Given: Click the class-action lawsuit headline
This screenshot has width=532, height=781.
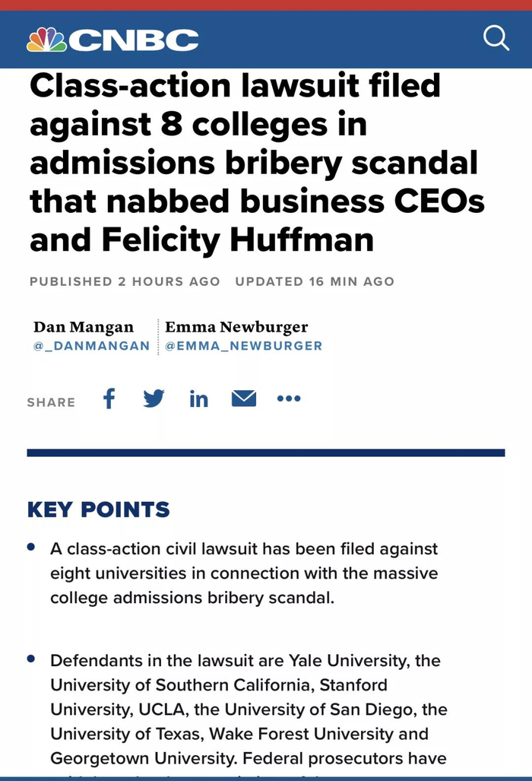Looking at the screenshot, I should pos(257,163).
